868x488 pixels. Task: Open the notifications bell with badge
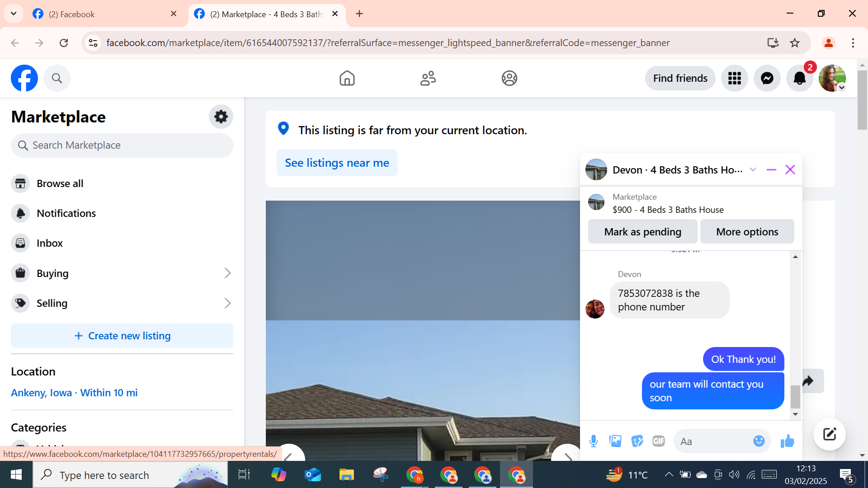(800, 78)
